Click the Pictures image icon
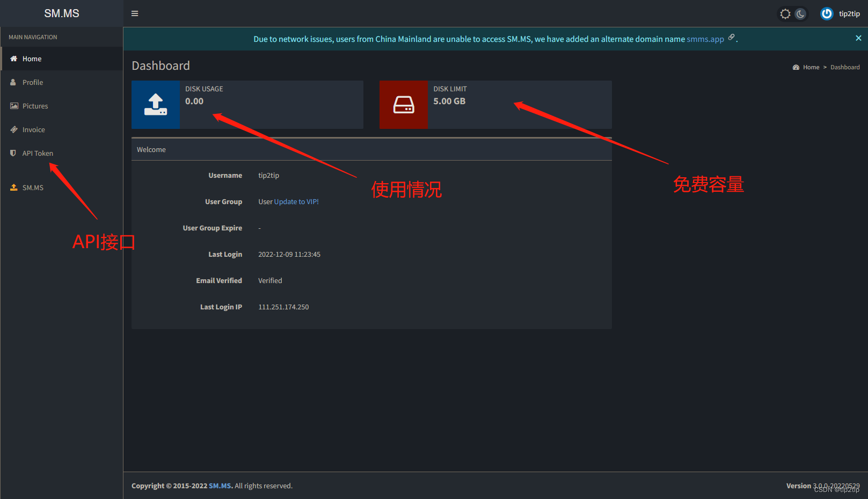The width and height of the screenshot is (868, 499). (14, 106)
